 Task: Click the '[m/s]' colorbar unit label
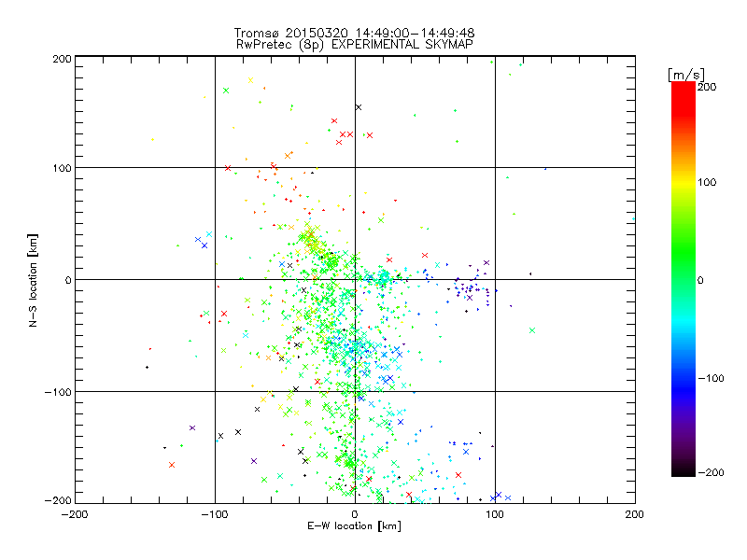[686, 75]
